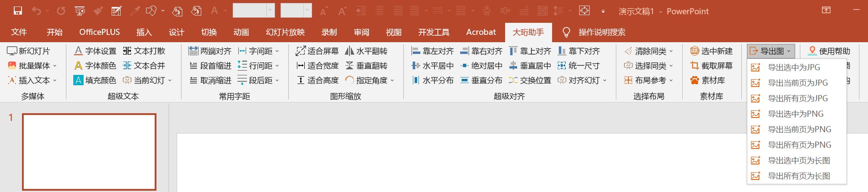
Task: Click 适合宽度 fit width
Action: [x=317, y=65]
